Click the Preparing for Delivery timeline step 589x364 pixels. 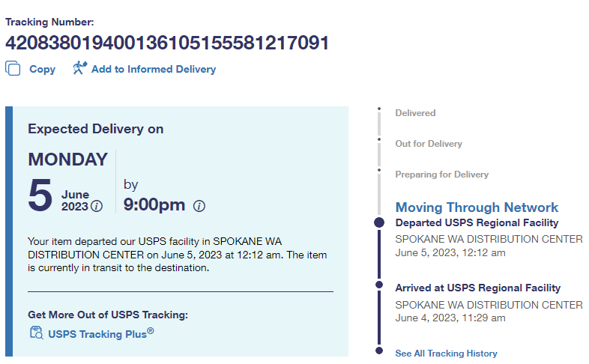[441, 175]
